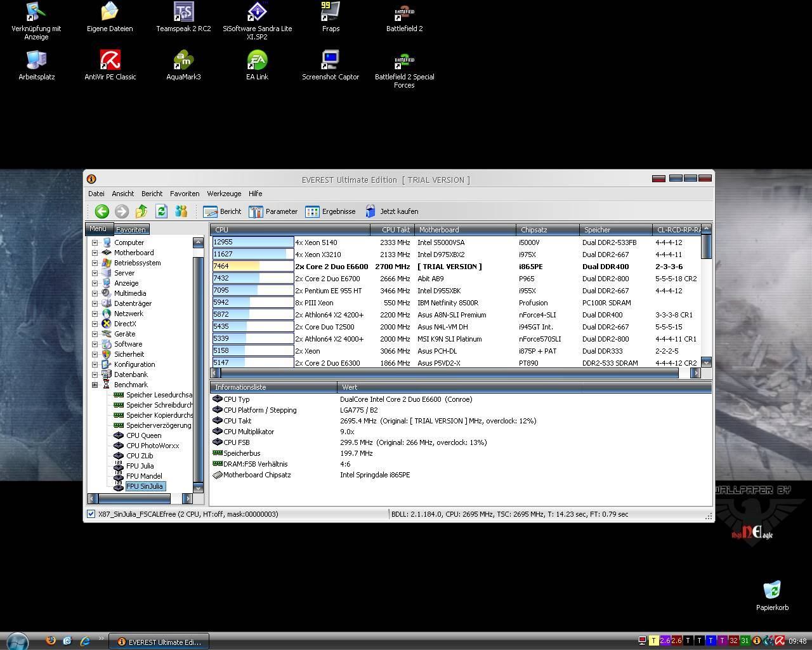
Task: Sort results by Chipsatz column header
Action: coord(548,230)
